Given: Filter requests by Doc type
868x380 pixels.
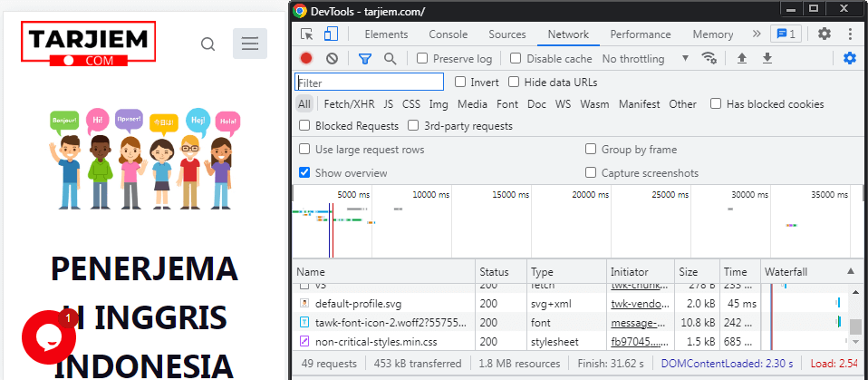Looking at the screenshot, I should (x=536, y=103).
